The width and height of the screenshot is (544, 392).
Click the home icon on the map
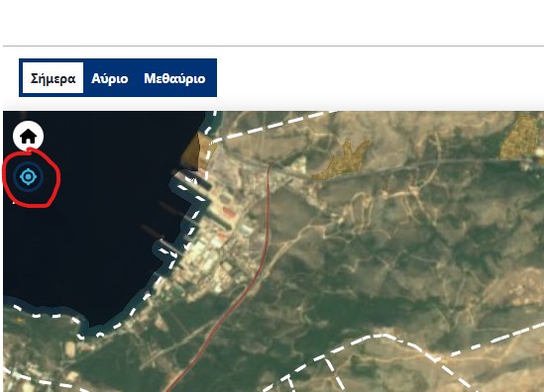tap(28, 136)
